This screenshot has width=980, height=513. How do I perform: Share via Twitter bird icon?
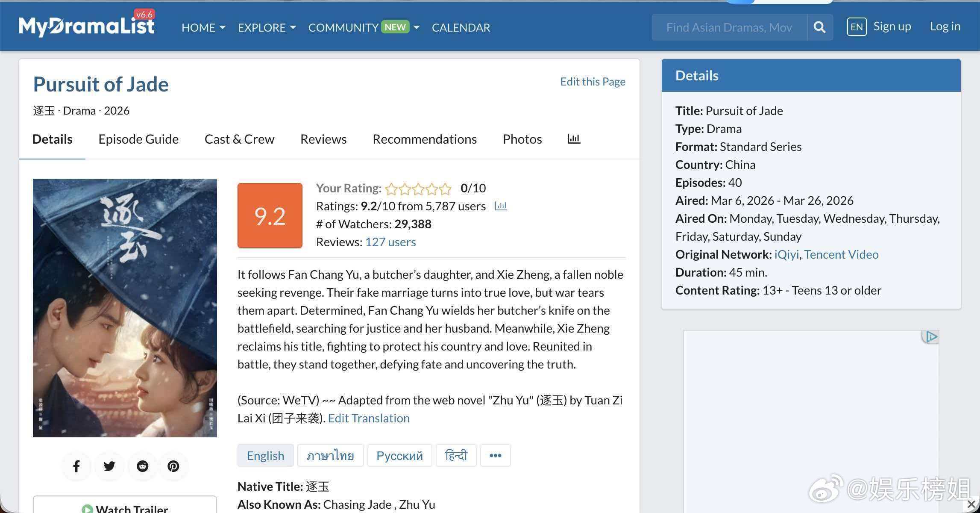click(x=109, y=466)
